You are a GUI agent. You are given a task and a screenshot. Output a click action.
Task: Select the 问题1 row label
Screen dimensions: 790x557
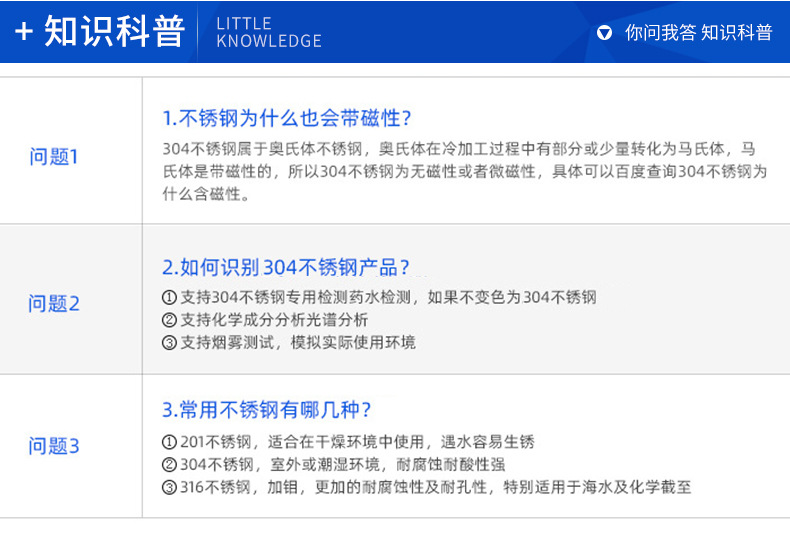pyautogui.click(x=53, y=157)
